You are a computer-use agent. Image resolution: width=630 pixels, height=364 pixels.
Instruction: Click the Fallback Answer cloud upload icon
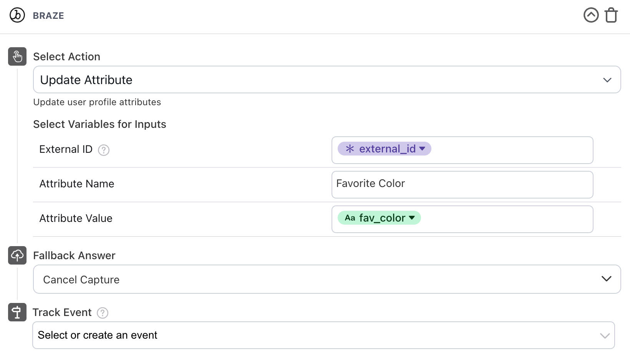pos(17,255)
